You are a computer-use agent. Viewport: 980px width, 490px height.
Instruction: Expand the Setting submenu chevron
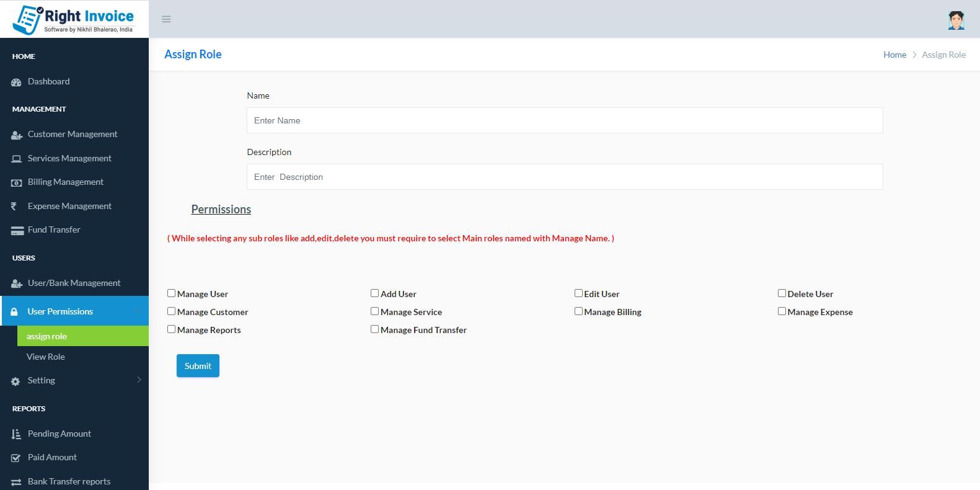[139, 380]
